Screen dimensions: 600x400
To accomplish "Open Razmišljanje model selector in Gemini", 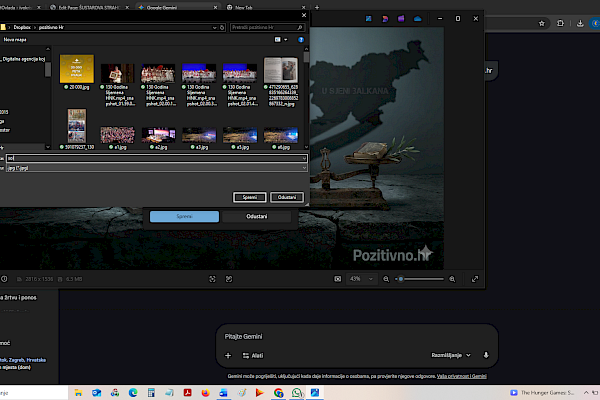I will [x=449, y=355].
